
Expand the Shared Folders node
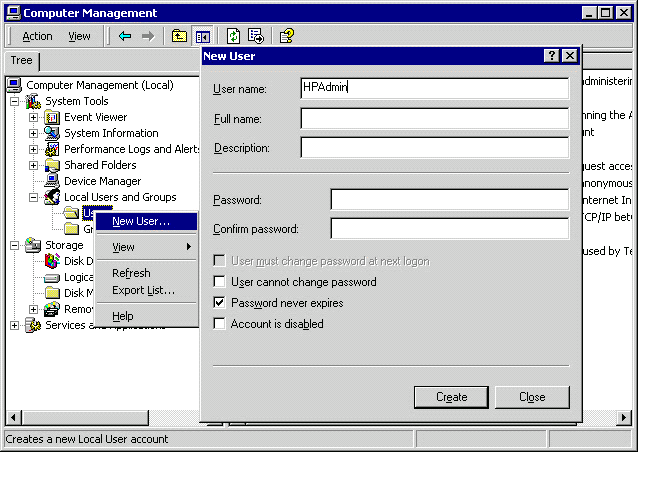tap(34, 165)
